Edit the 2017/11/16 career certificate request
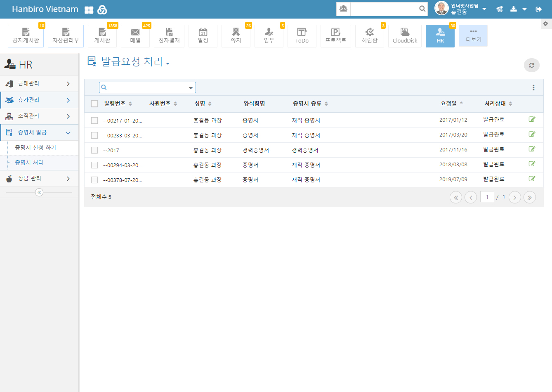 (x=532, y=149)
